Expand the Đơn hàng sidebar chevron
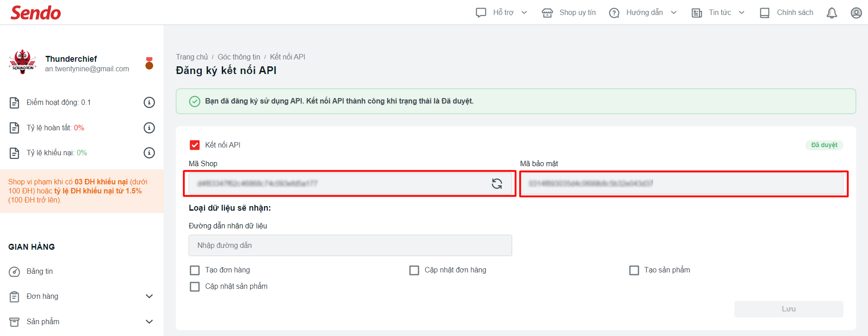Screen dimensions: 868x336 (149, 296)
